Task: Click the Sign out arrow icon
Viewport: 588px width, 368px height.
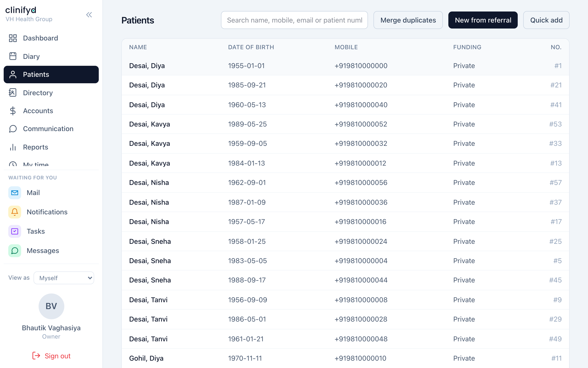Action: point(36,356)
